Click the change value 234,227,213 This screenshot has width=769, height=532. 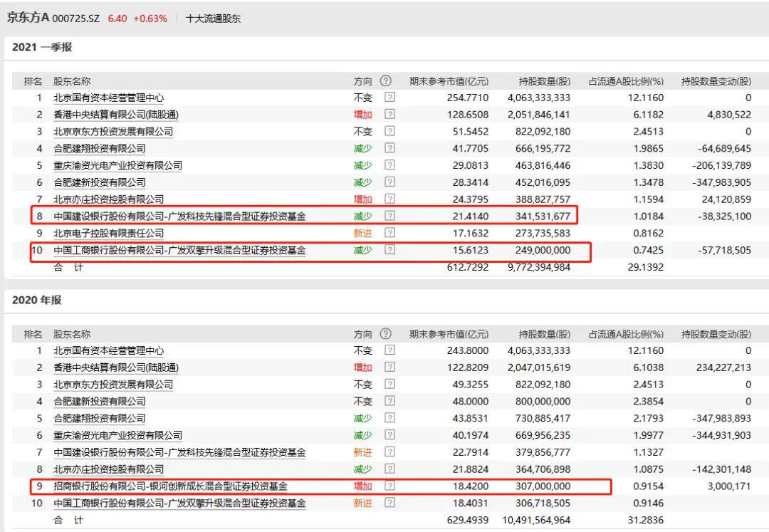click(723, 367)
